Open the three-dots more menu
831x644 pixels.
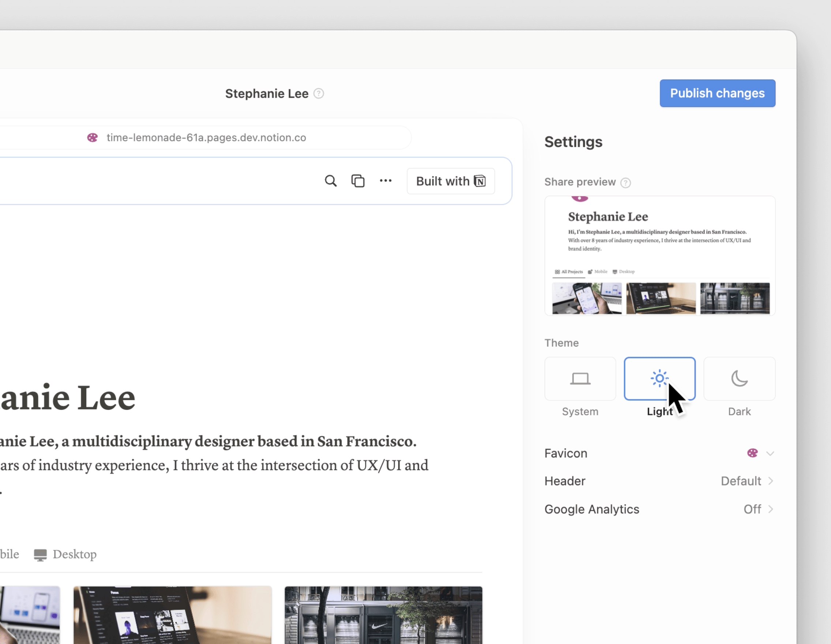(386, 181)
